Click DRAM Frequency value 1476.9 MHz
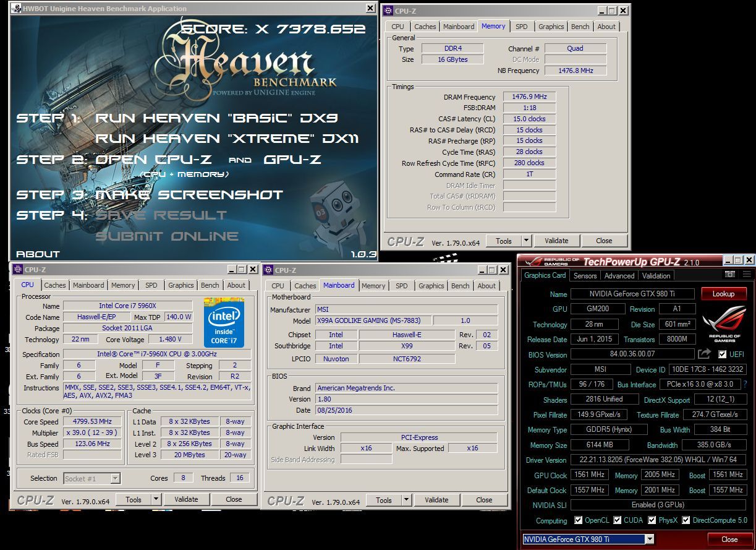The image size is (756, 550). coord(530,97)
